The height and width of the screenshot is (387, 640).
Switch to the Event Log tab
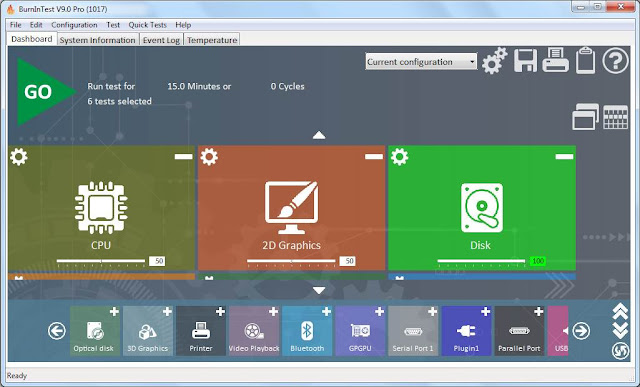(161, 40)
